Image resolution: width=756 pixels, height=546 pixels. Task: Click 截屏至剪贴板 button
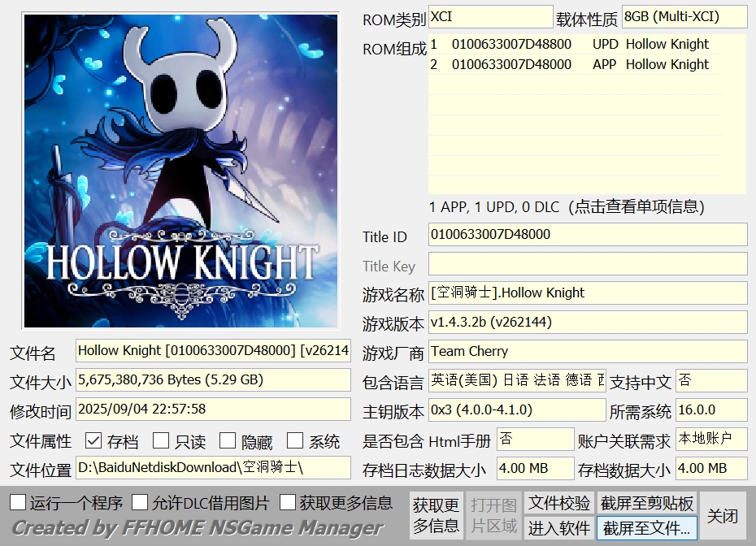646,503
